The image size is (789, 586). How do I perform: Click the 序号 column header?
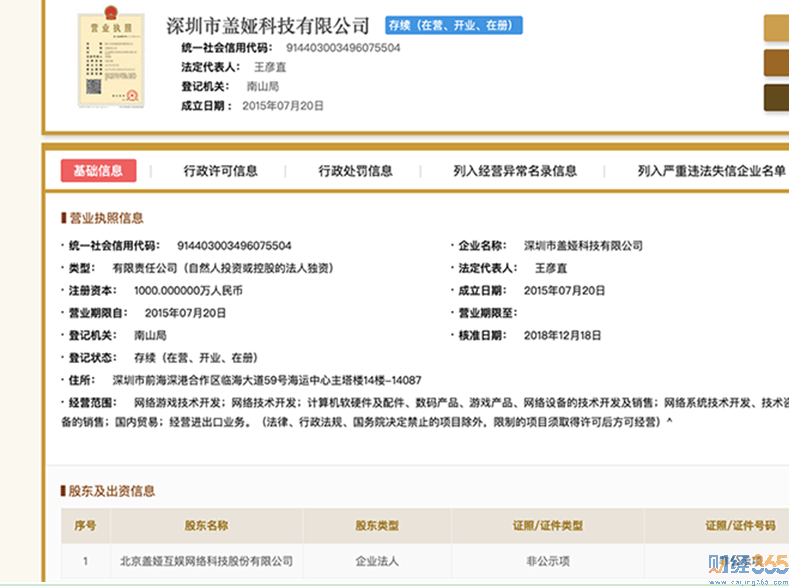[85, 526]
